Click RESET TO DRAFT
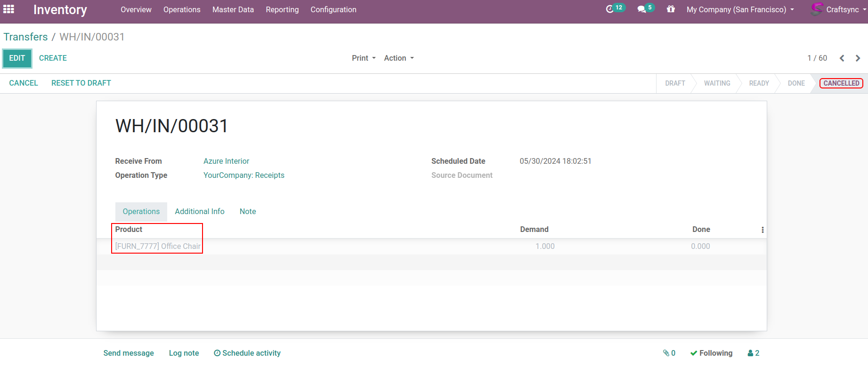This screenshot has height=375, width=868. coord(81,83)
